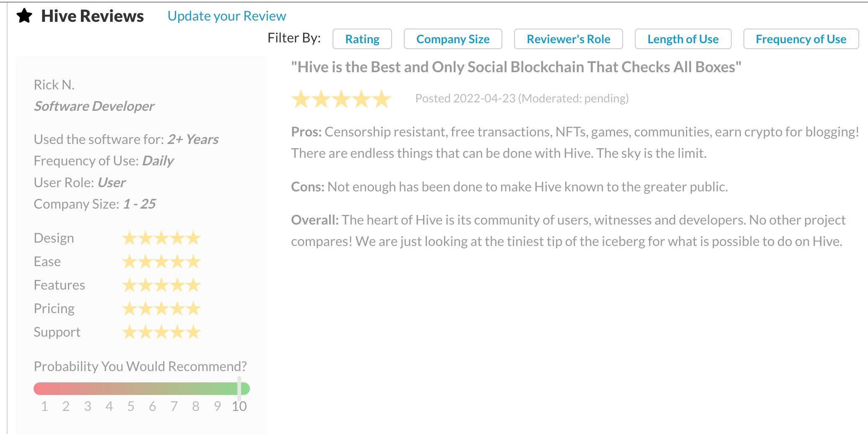
Task: Open the Update your Review link
Action: click(227, 16)
